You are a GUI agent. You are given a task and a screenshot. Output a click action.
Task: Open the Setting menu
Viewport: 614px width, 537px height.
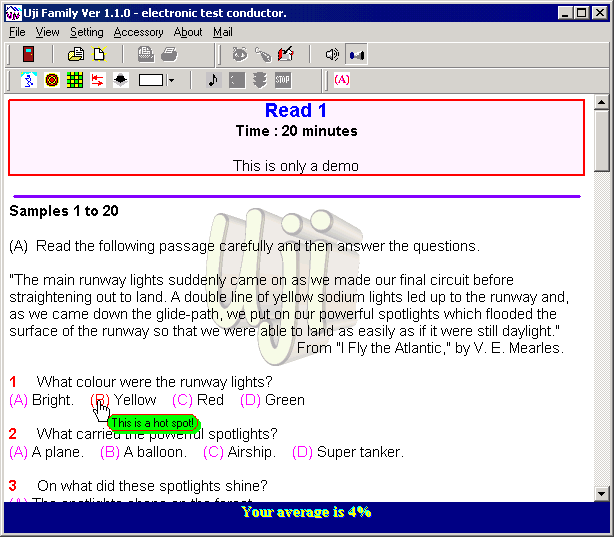[86, 32]
